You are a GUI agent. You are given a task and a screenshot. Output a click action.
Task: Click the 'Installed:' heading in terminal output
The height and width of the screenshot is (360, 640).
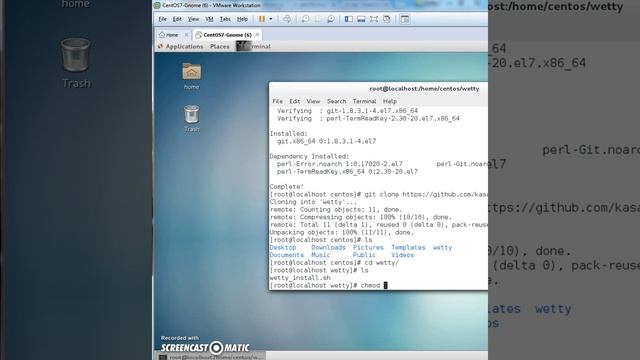[x=289, y=134]
